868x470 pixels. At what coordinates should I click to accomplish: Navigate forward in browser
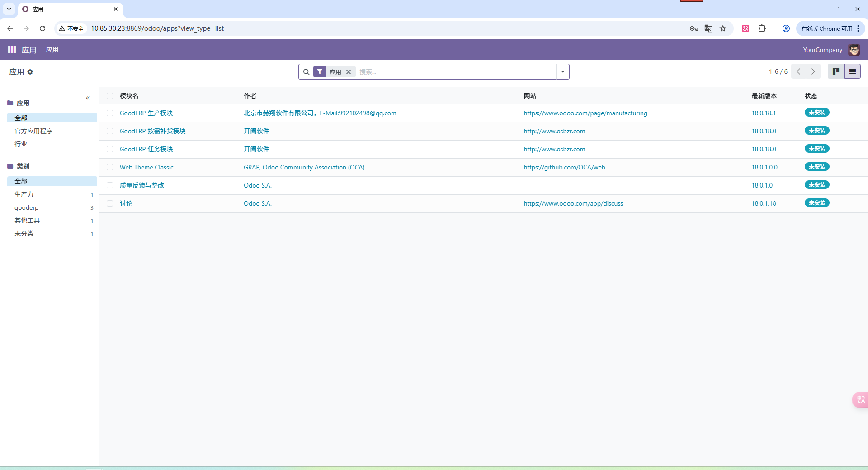[26, 28]
